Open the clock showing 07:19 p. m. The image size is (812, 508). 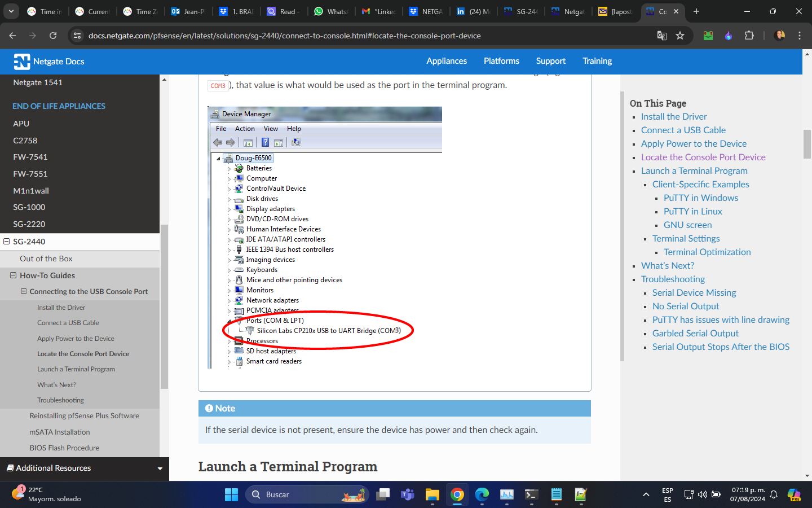coord(748,494)
